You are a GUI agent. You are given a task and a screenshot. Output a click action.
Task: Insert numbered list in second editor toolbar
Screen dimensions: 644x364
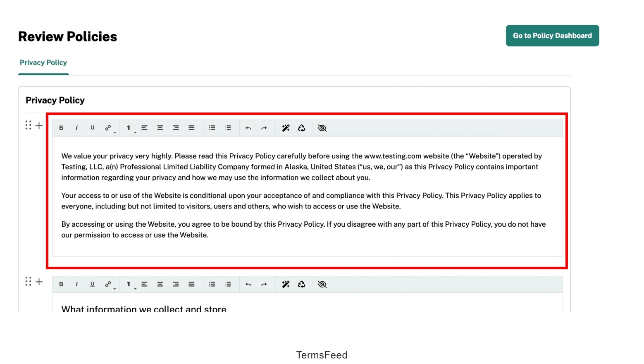[x=228, y=284]
